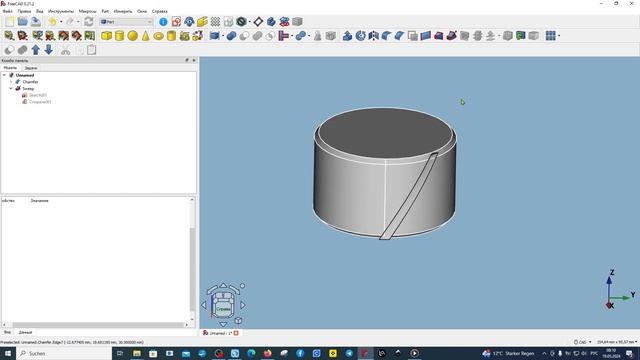Open the redo history dropdown arrow

point(78,22)
